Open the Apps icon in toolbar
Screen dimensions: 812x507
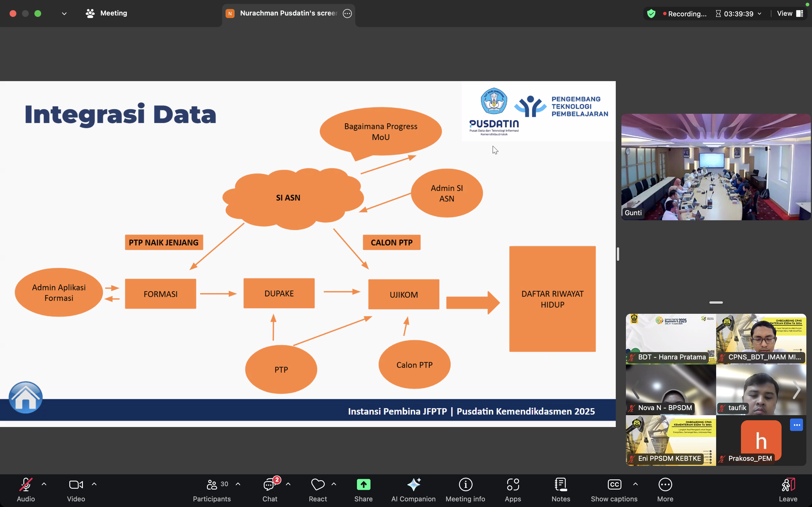(513, 484)
